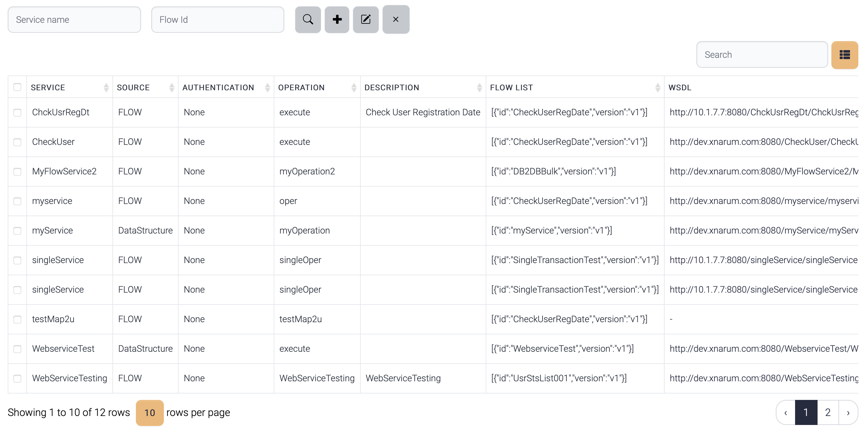Viewport: 868px width, 433px height.
Task: Check the select-all checkbox in the header
Action: 17,87
